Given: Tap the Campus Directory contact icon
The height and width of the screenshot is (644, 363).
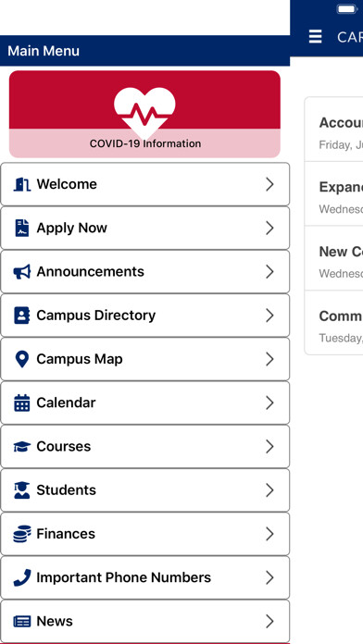Looking at the screenshot, I should [x=22, y=316].
